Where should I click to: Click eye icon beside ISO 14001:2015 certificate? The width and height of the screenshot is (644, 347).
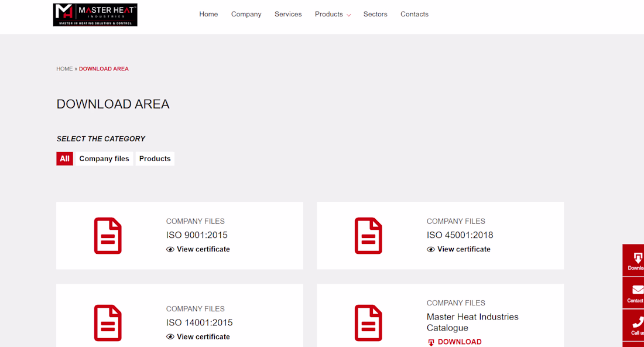pyautogui.click(x=170, y=336)
